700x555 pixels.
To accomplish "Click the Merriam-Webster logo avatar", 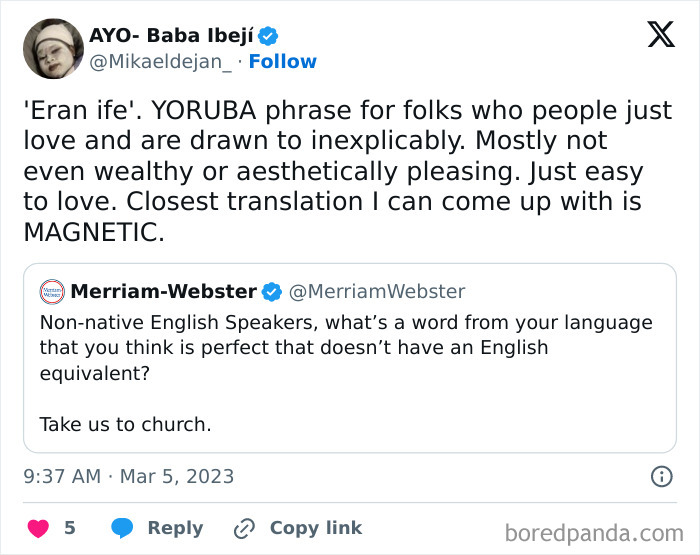I will click(52, 292).
